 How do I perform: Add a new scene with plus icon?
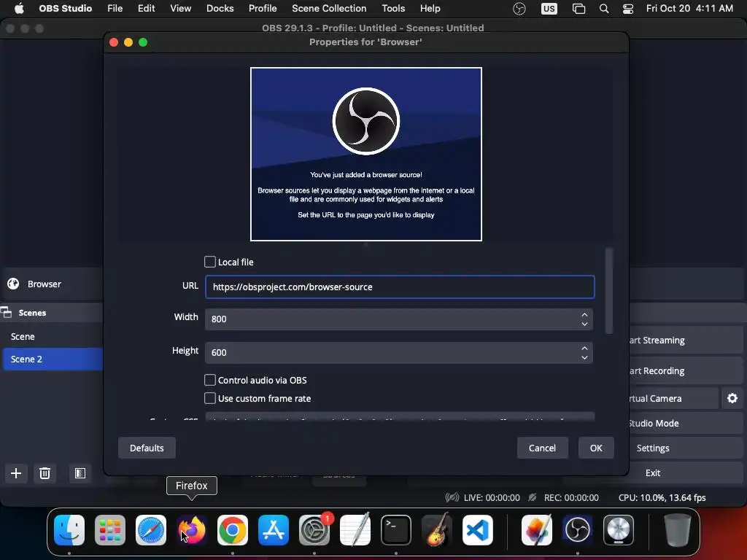pos(16,473)
